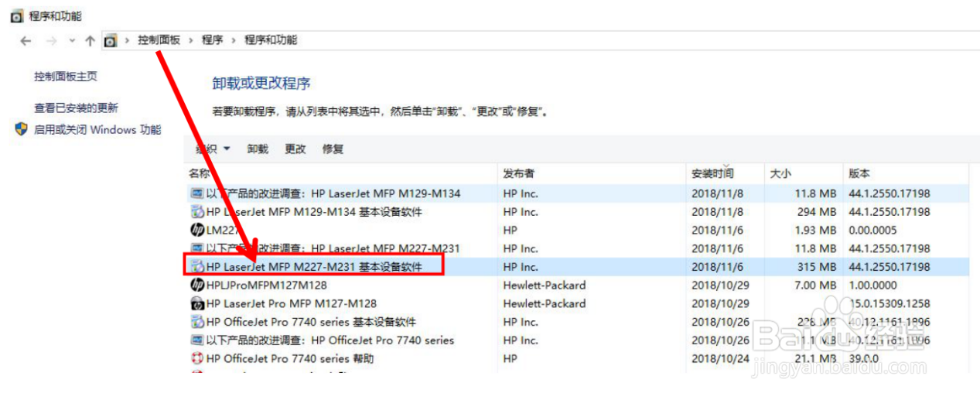Click icon of 改进调查 M227-M231 entry
This screenshot has width=980, height=400.
(x=197, y=248)
